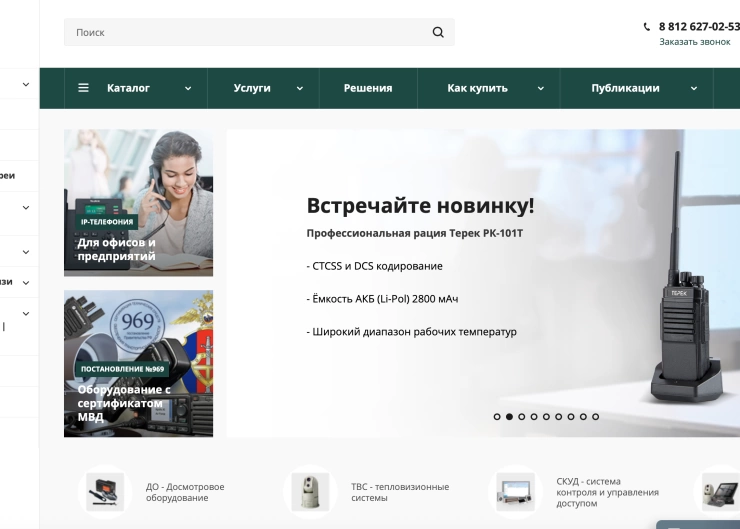Open ДО - Досмотровое оборудование link
The image size is (740, 529).
185,492
